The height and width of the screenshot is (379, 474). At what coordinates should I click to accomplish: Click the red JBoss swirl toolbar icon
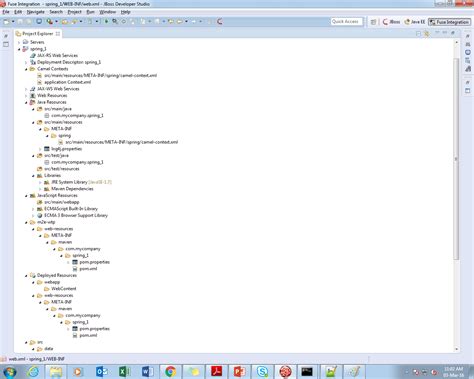point(219,22)
